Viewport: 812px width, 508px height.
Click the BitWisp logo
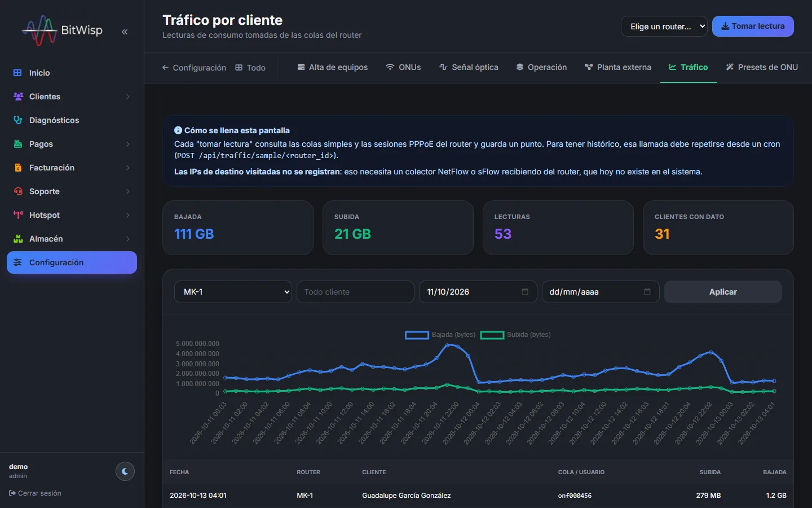pyautogui.click(x=62, y=30)
